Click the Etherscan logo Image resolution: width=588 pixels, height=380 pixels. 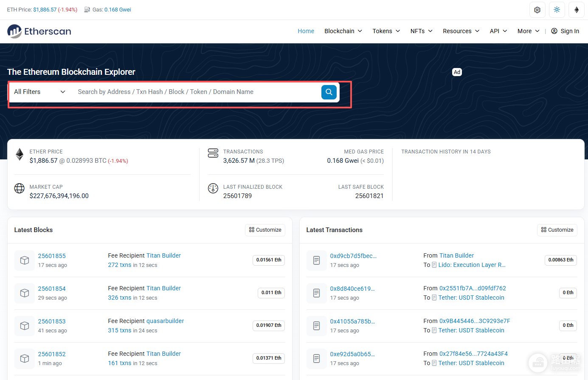pos(39,31)
